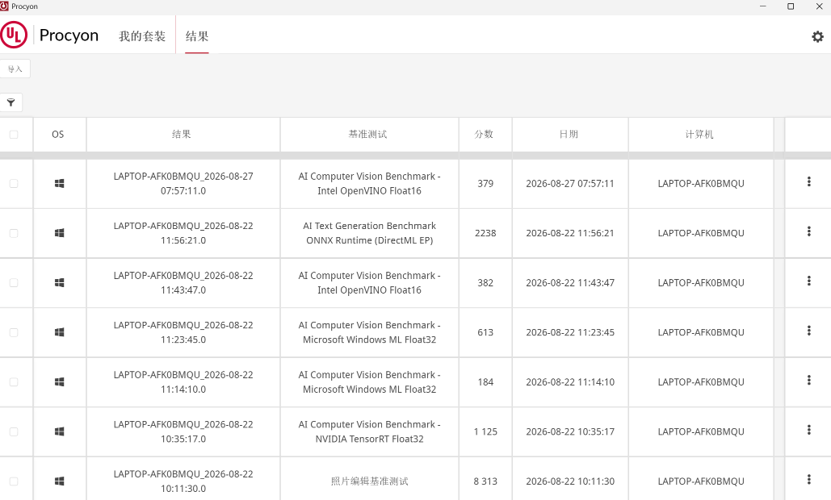The width and height of the screenshot is (831, 500).
Task: Click Windows OS icon in 11:23:45 row
Action: 59,332
